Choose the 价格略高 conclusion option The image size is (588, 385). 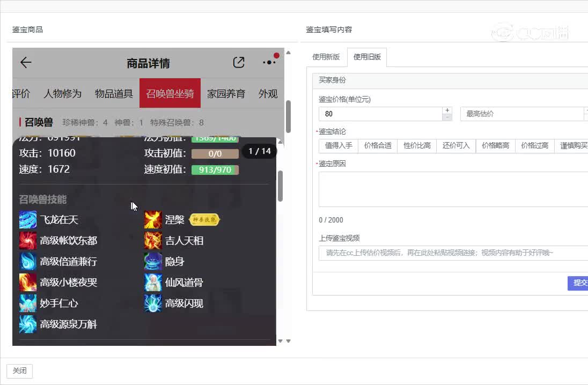point(495,146)
